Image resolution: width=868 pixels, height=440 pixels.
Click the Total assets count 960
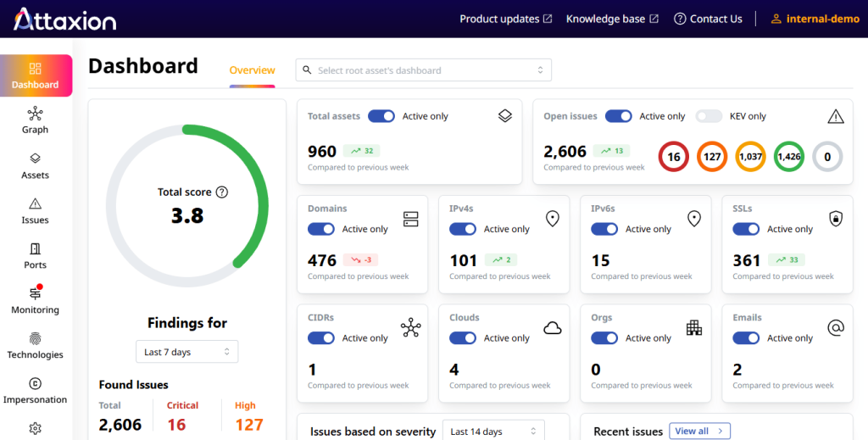[321, 151]
